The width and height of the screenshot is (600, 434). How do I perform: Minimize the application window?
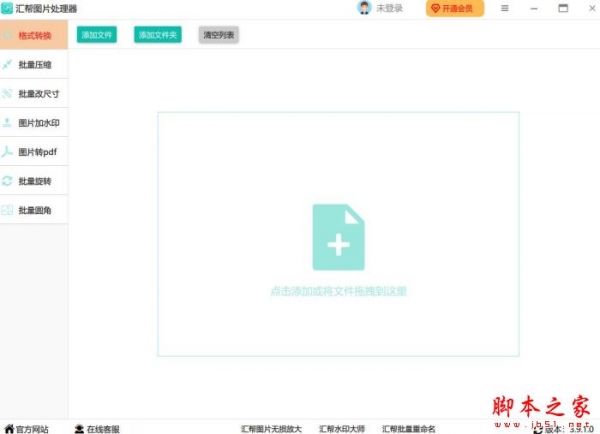click(534, 8)
